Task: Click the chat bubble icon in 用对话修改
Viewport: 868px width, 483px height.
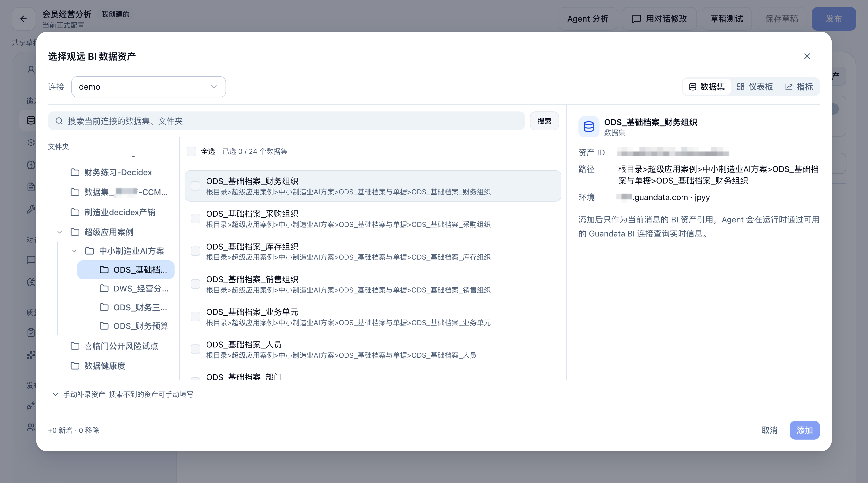Action: [x=636, y=19]
